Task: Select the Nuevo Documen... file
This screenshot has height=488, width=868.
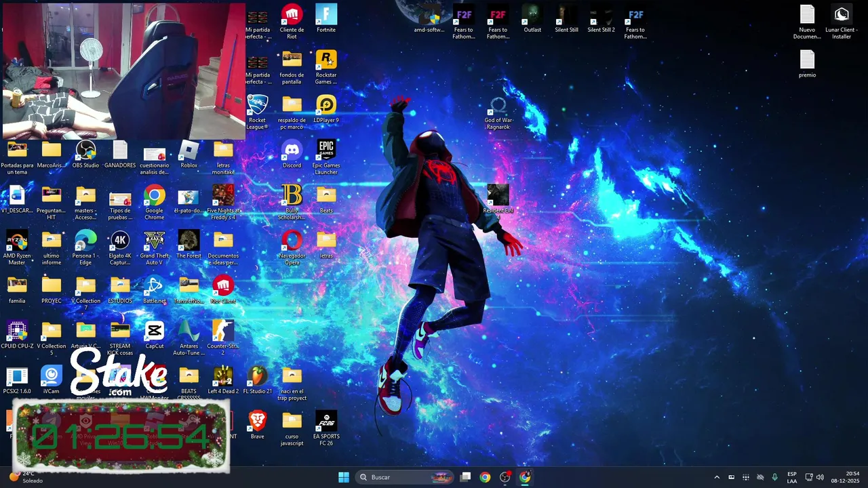Action: coord(807,21)
